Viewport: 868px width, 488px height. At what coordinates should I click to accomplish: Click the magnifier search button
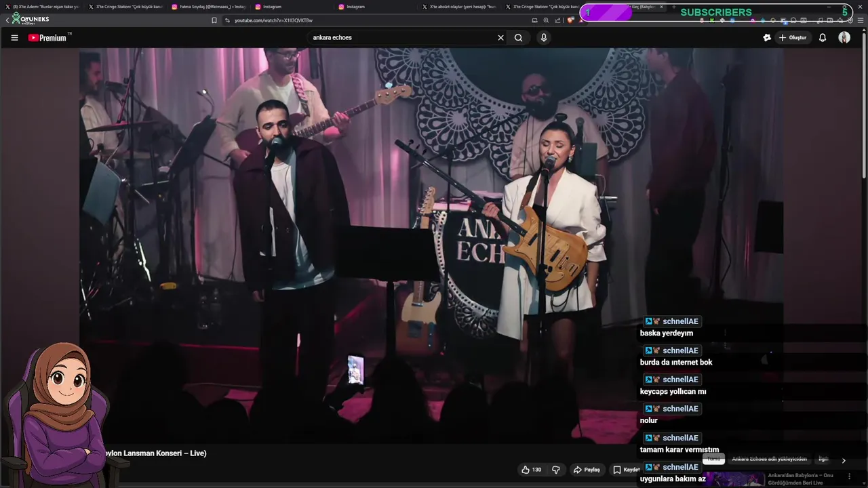518,38
